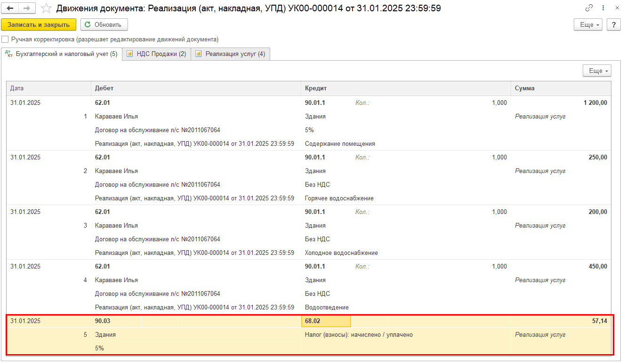Click the НДС Продажи tab icon
Viewport: 626px width, 364px height.
(129, 54)
